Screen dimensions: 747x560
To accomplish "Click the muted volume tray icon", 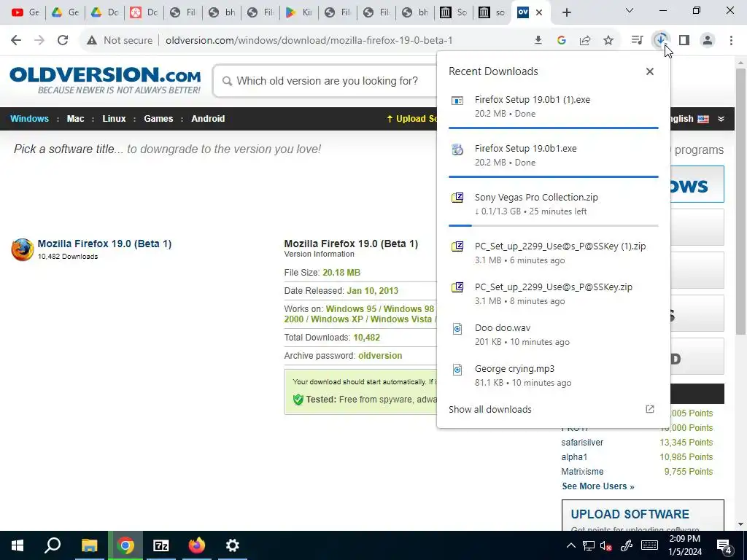I will [606, 545].
